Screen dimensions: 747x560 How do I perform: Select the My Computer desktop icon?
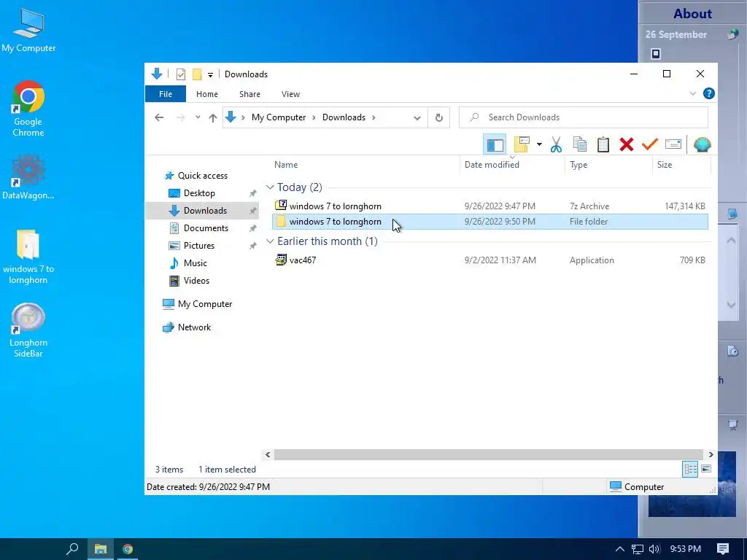coord(28,31)
